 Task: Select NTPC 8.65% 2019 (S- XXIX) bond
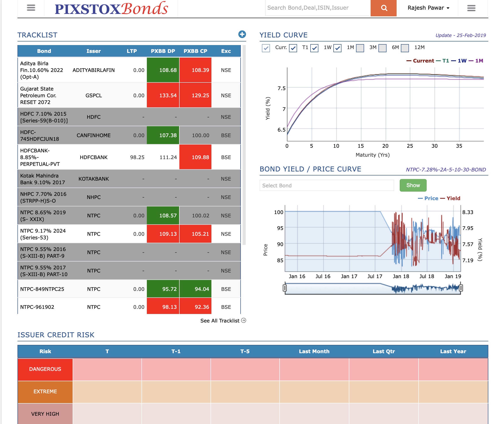[129, 216]
